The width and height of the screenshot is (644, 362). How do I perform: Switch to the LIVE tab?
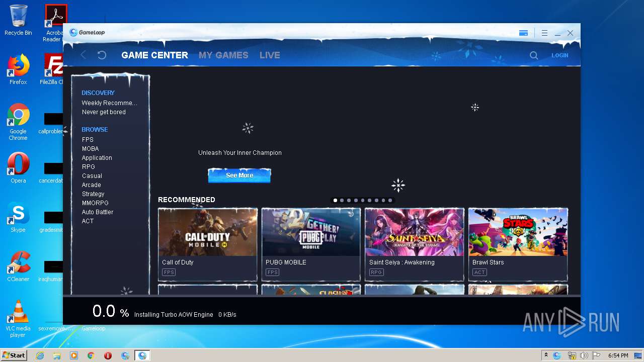tap(270, 55)
